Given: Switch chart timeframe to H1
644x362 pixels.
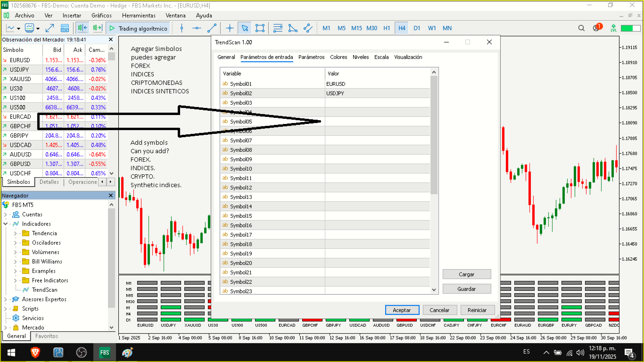Looking at the screenshot, I should [x=387, y=28].
